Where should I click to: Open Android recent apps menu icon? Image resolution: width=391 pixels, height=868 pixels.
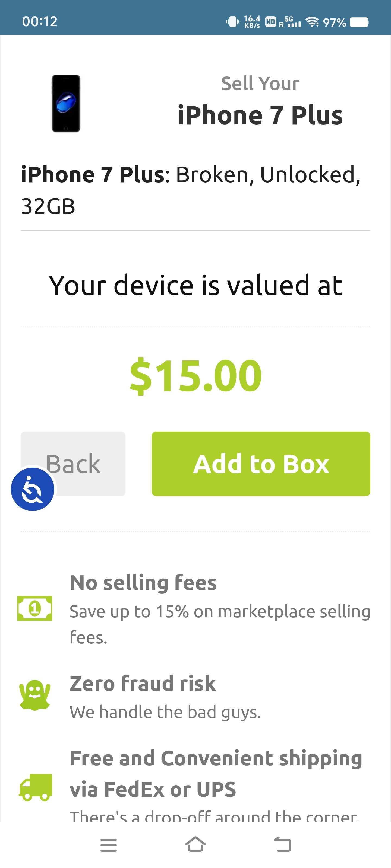click(108, 845)
